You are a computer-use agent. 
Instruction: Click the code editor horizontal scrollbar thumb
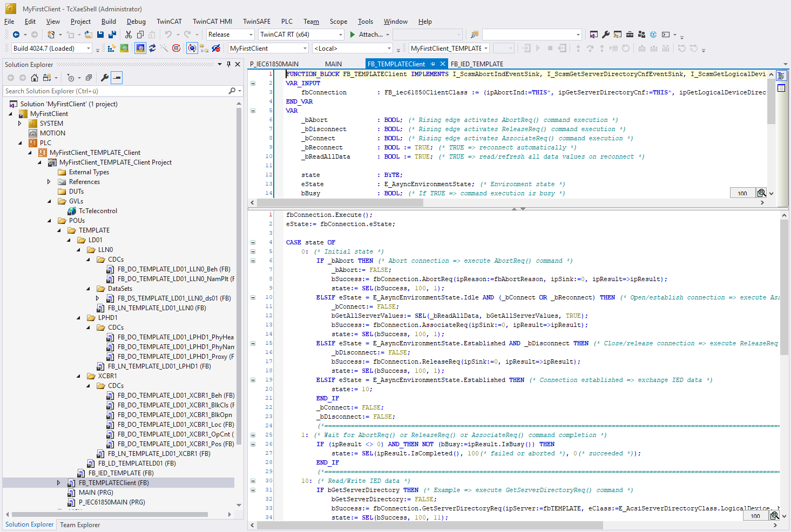tap(430, 526)
